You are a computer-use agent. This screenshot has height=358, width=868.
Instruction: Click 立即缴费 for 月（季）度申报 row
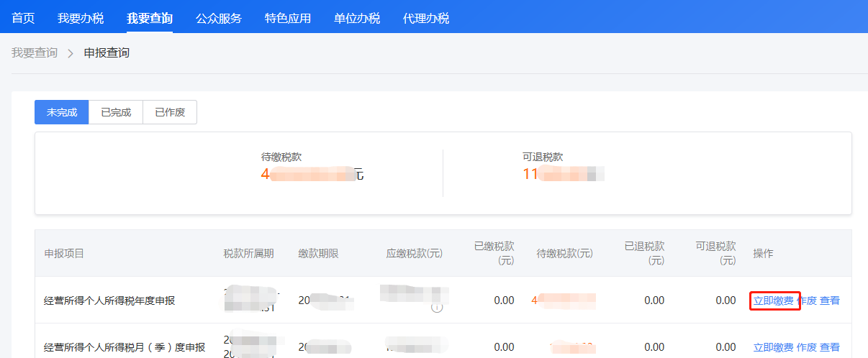tap(774, 347)
